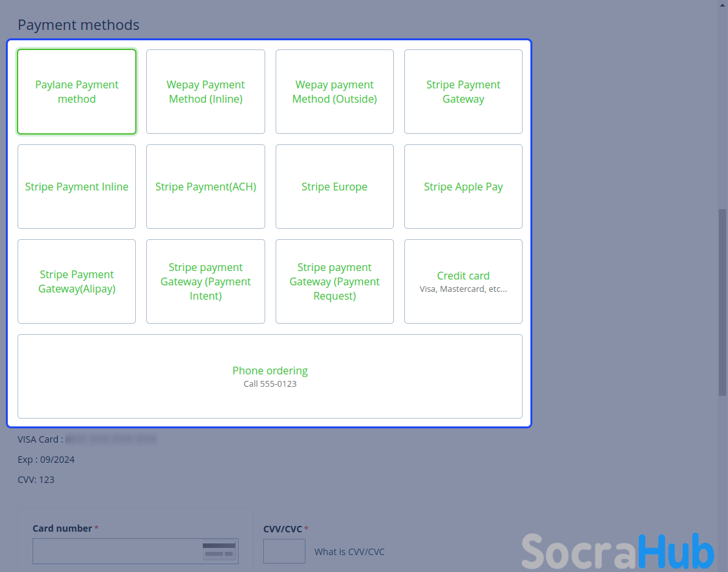Select Stripe Apple Pay

point(463,187)
